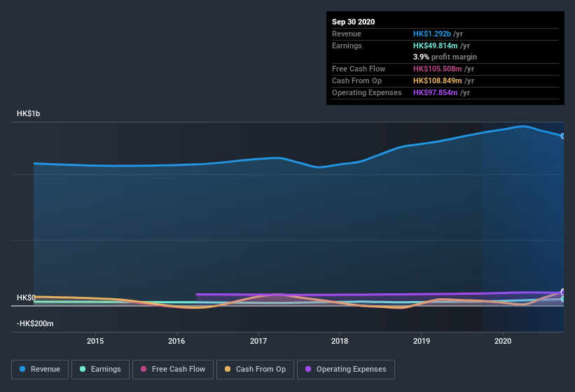575x392 pixels.
Task: Click the HK$0 y-axis label
Action: click(x=26, y=297)
